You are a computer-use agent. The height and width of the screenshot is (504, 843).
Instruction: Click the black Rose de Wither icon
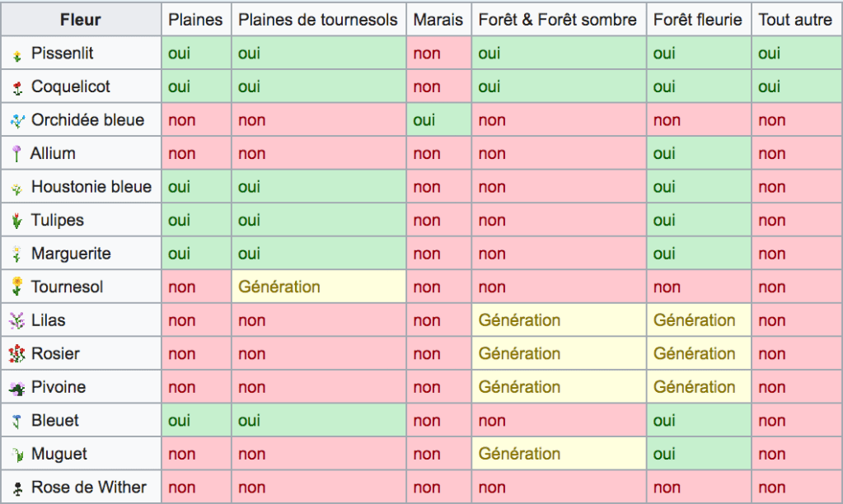tap(17, 488)
